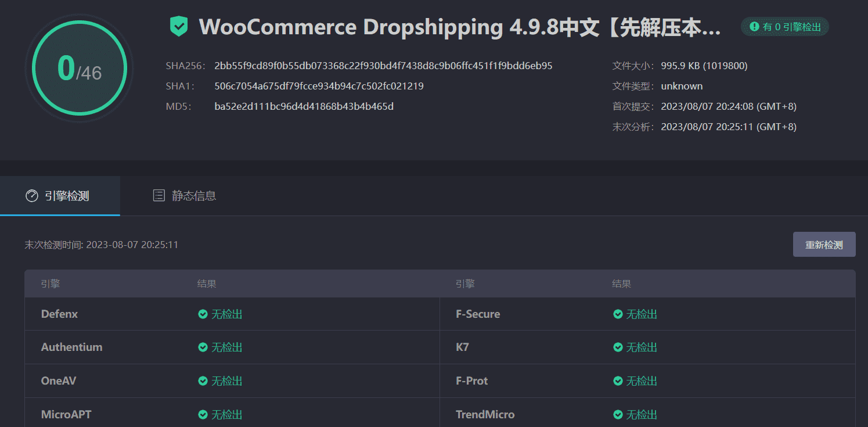Click the green check icon in the Defenx row
868x427 pixels.
203,314
